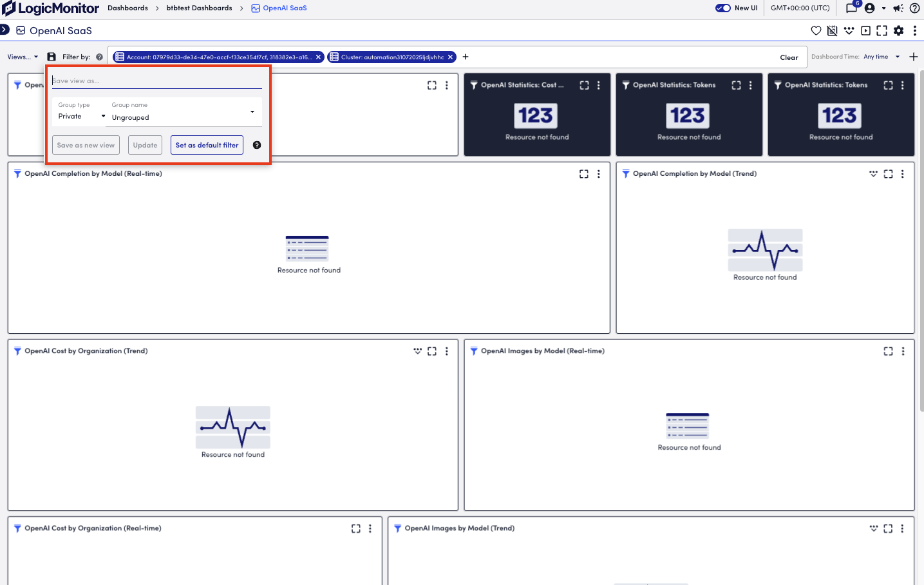Screen dimensions: 924x585
Task: Open the Views... dropdown
Action: 23,57
